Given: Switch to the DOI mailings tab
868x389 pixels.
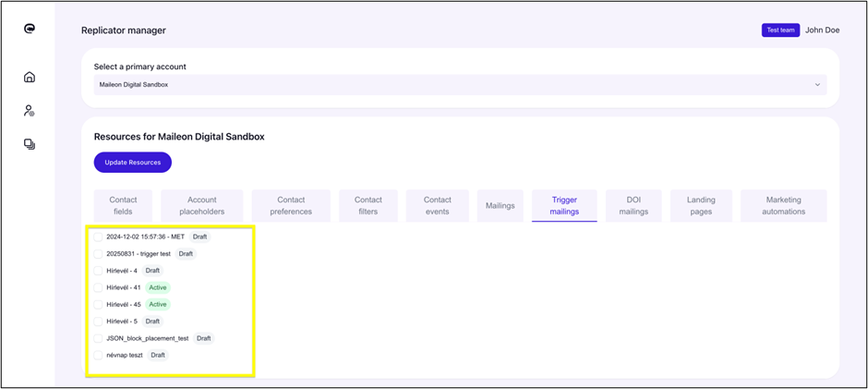Looking at the screenshot, I should tap(633, 205).
